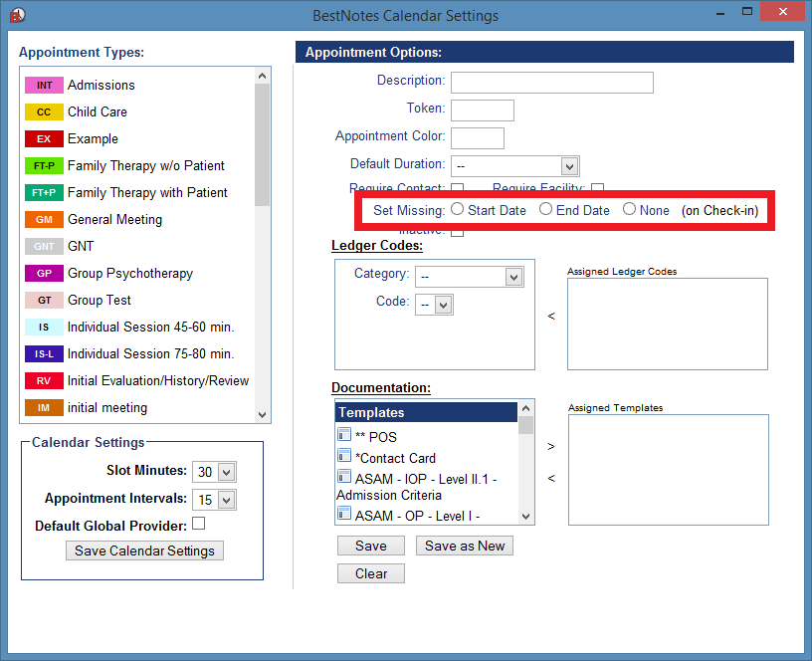Screen dimensions: 812x661
Task: Select the *Contact Card template text
Action: click(x=396, y=459)
